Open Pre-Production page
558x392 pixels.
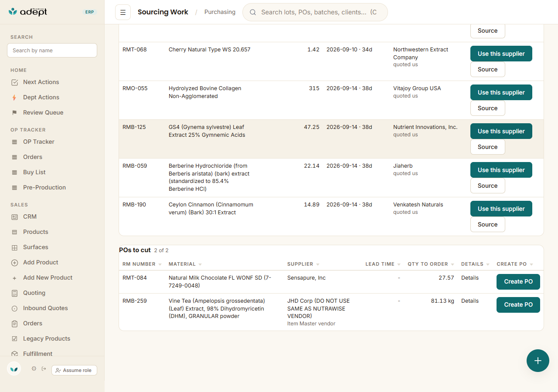point(44,188)
